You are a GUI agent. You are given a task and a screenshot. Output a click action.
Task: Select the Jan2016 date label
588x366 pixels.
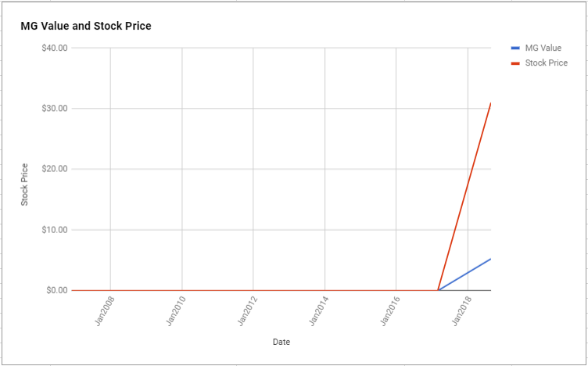pos(390,311)
